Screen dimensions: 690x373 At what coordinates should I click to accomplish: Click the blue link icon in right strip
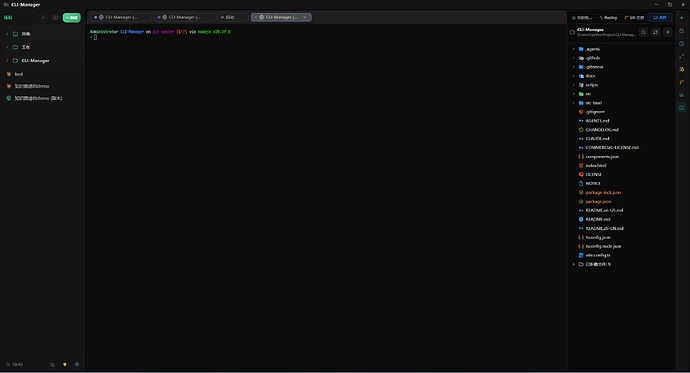pyautogui.click(x=682, y=56)
